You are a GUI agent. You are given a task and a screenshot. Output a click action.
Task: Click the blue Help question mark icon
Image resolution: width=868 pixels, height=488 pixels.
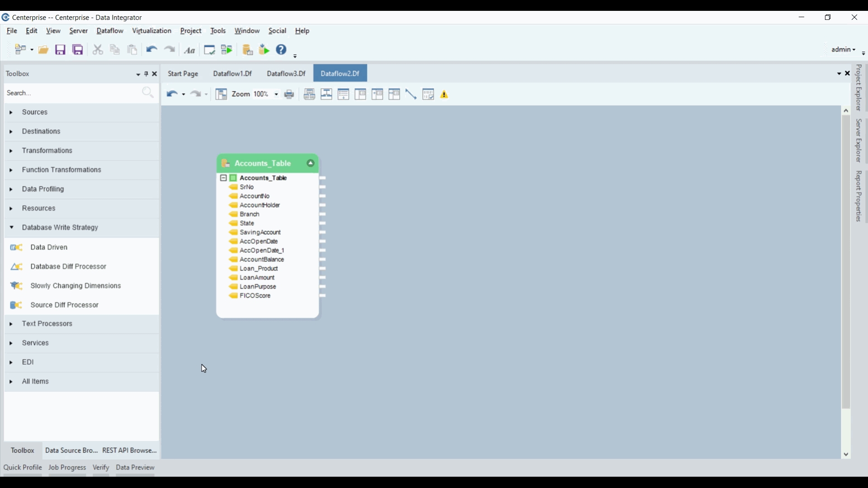click(282, 50)
